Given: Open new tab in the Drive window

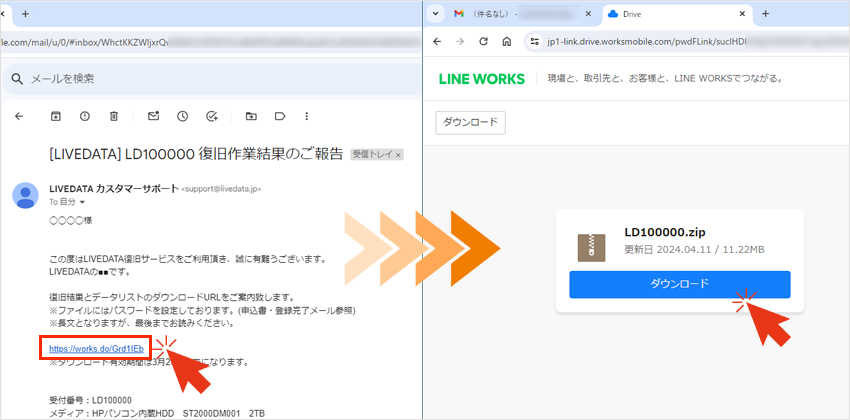Looking at the screenshot, I should (x=765, y=14).
